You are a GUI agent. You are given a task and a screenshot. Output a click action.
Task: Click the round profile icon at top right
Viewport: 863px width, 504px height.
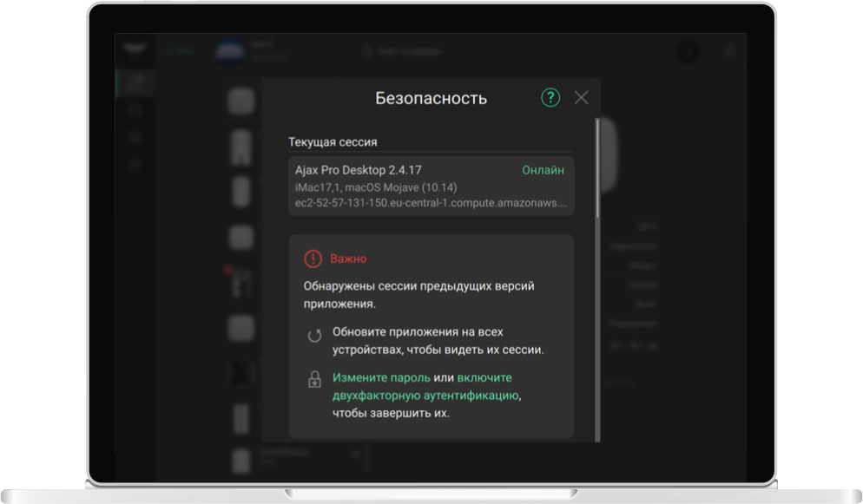(688, 51)
